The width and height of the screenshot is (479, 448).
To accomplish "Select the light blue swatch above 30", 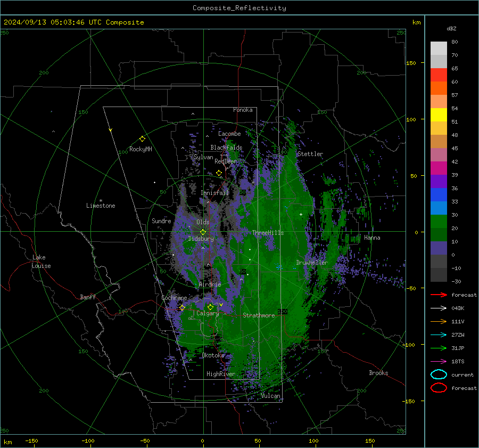I will point(439,208).
